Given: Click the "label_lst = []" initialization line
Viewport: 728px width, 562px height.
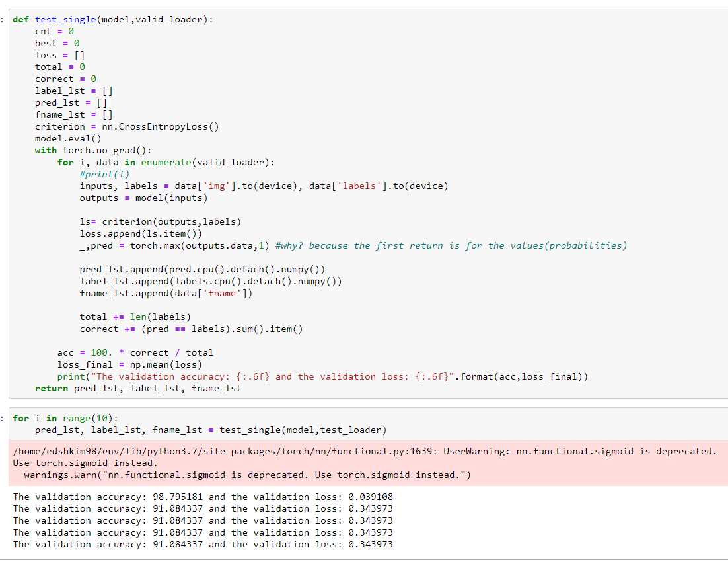Looking at the screenshot, I should point(74,91).
